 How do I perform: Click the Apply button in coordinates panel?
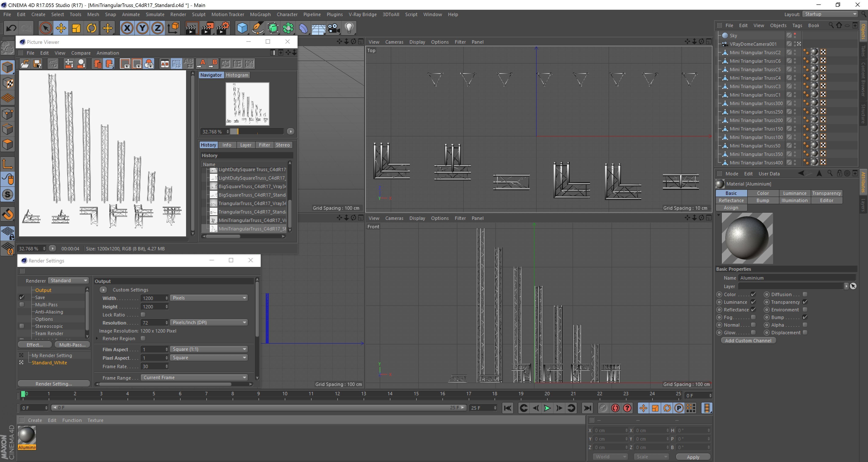pyautogui.click(x=693, y=457)
